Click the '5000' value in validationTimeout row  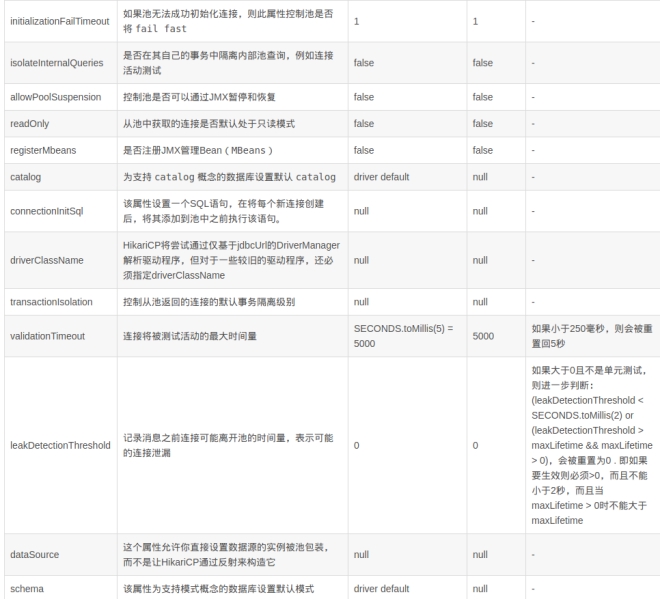[x=483, y=336]
